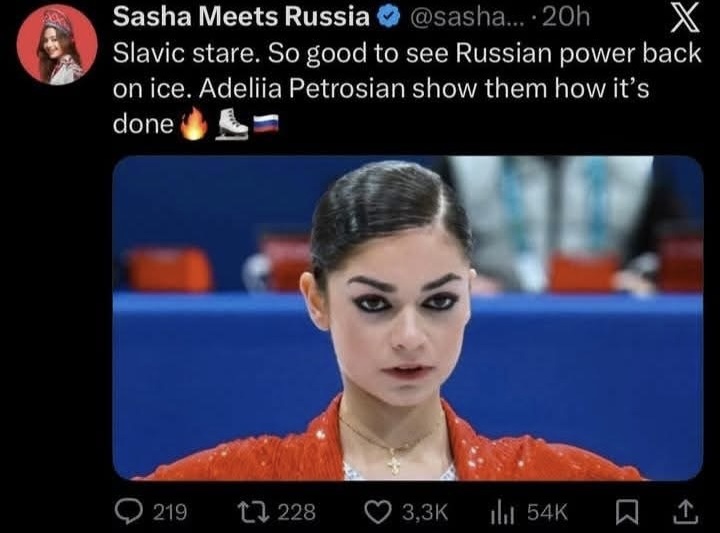This screenshot has width=720, height=533.
Task: Click the 228 reposts count
Action: click(297, 512)
